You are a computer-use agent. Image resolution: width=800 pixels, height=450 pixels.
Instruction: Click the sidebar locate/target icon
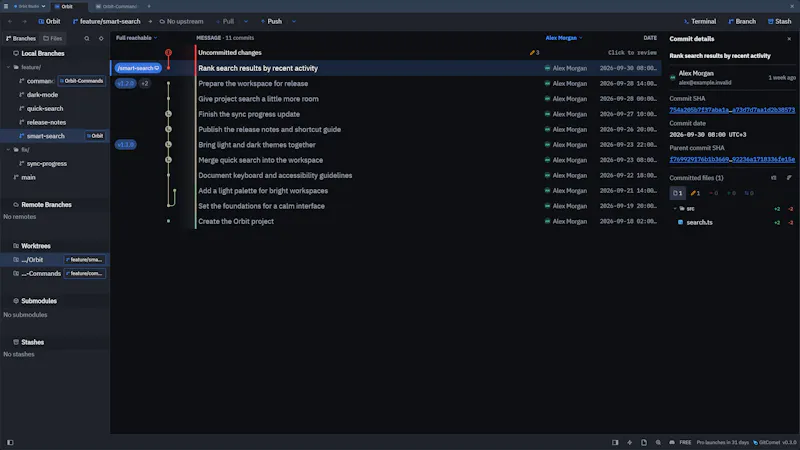pos(101,38)
